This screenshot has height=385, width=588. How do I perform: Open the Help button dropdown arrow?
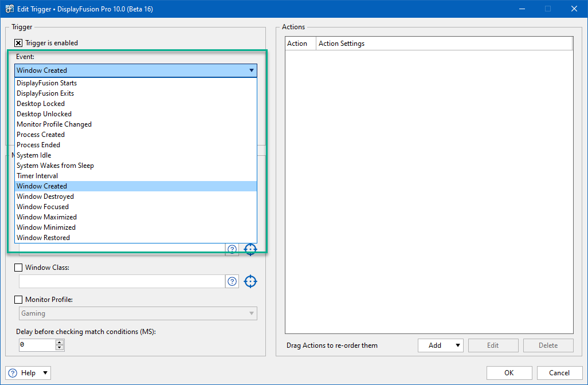pos(45,372)
